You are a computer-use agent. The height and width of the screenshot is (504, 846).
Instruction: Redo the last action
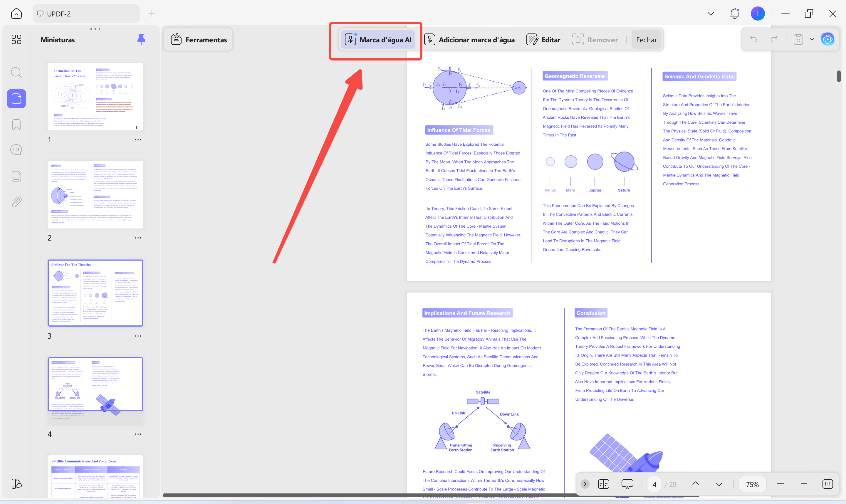pyautogui.click(x=774, y=39)
